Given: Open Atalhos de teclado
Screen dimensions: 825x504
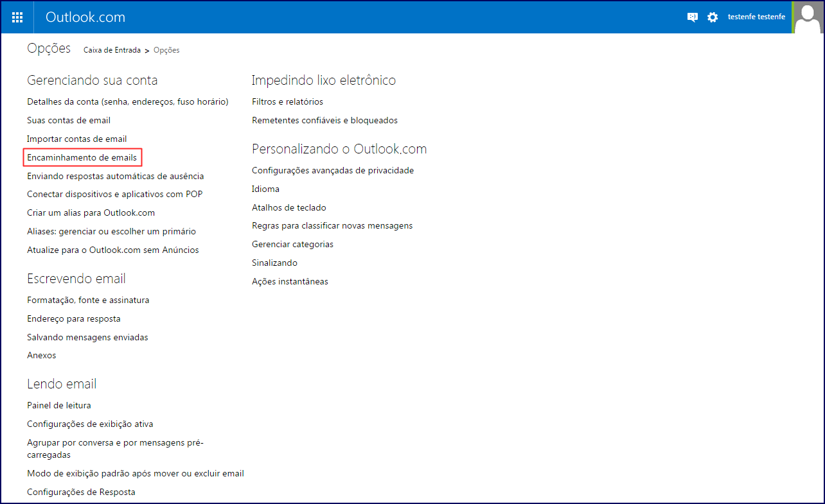Looking at the screenshot, I should [289, 207].
